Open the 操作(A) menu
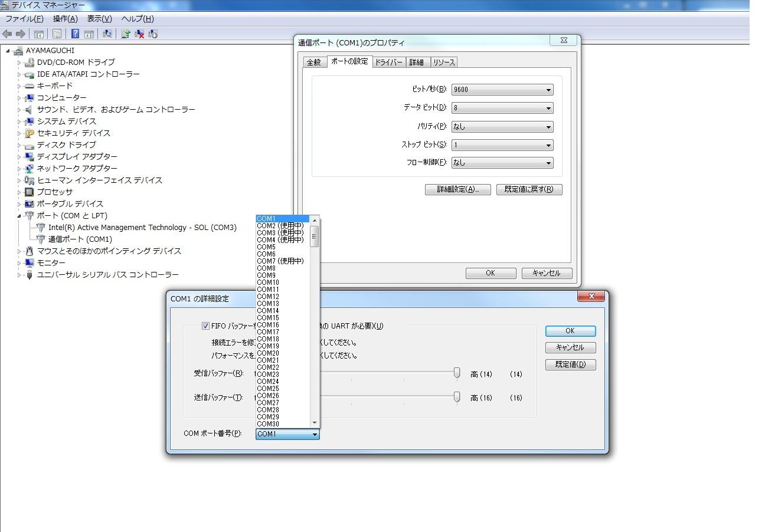This screenshot has height=532, width=775. pyautogui.click(x=65, y=19)
